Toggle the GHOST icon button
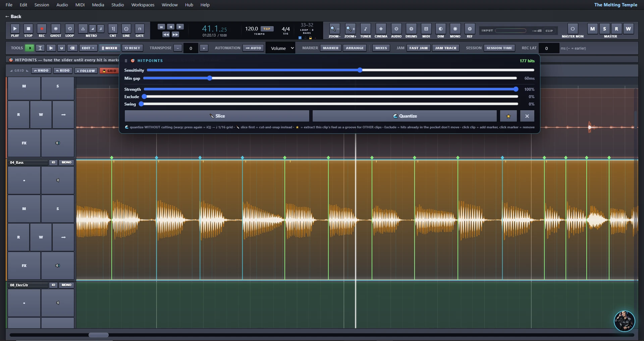The image size is (644, 341). click(x=56, y=29)
